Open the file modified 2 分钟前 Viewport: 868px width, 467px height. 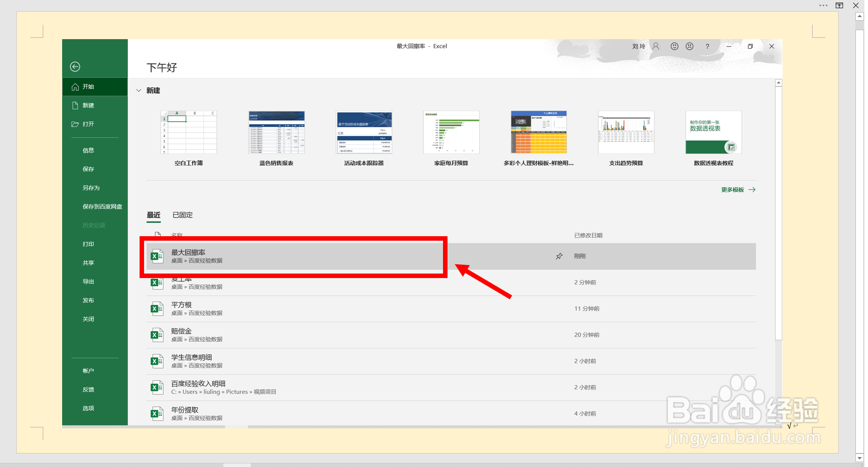click(451, 283)
